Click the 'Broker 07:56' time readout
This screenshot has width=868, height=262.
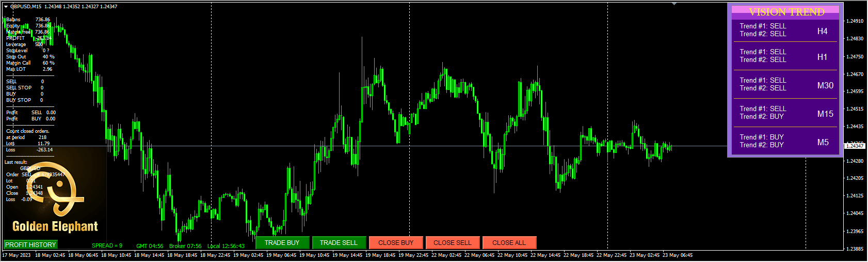point(185,246)
